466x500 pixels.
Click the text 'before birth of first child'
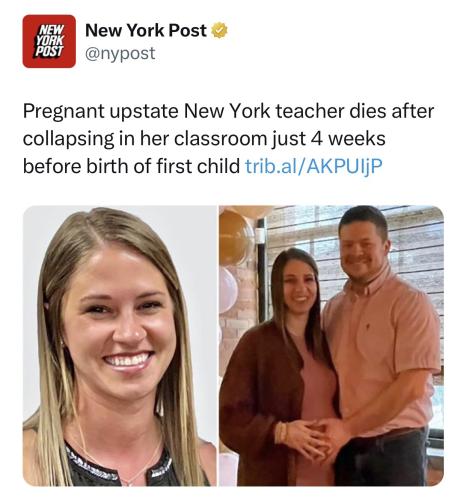(131, 166)
